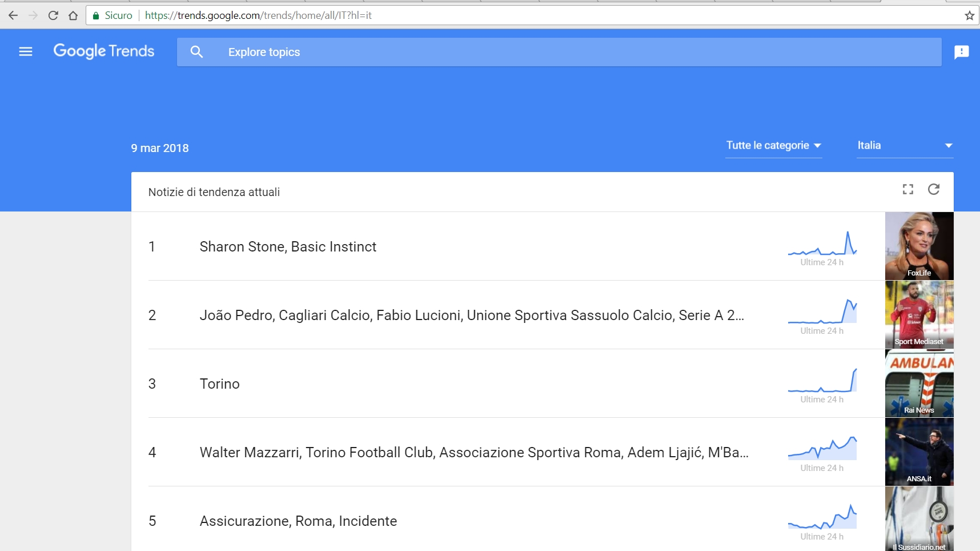
Task: Open the hamburger navigation menu
Action: pos(26,52)
